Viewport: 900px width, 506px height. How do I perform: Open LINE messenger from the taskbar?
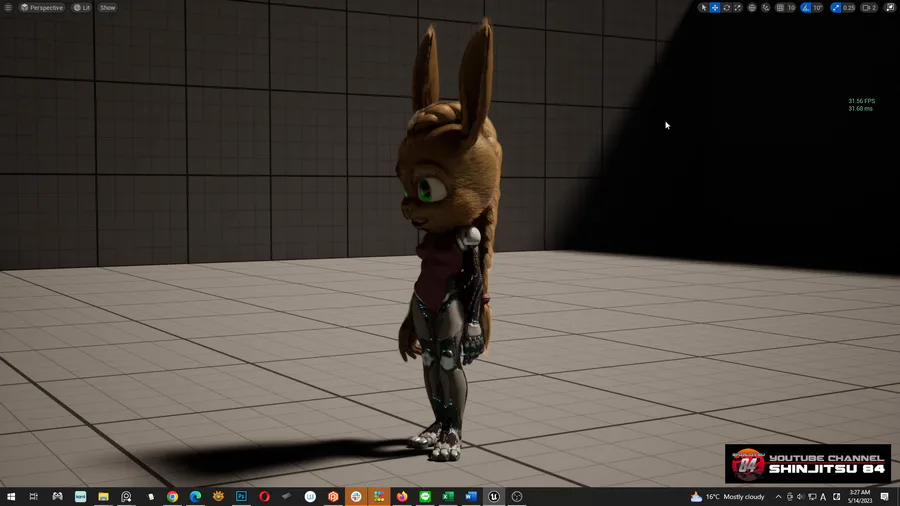coord(425,497)
